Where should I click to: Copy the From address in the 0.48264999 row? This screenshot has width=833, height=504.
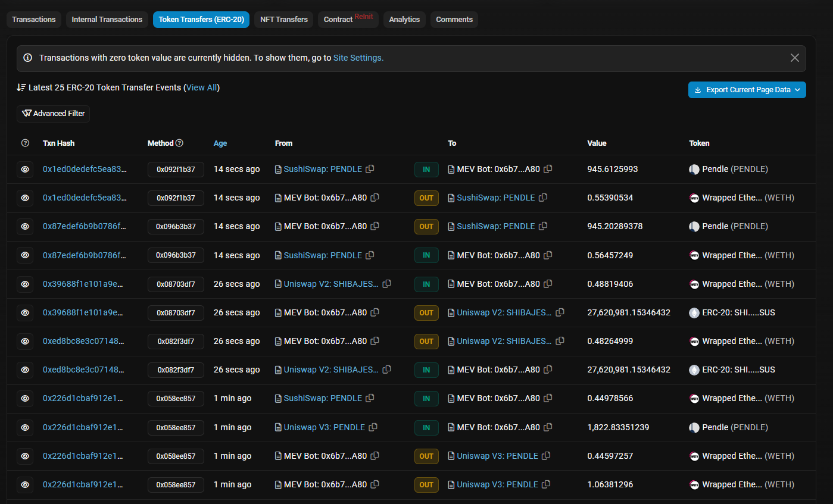point(375,341)
